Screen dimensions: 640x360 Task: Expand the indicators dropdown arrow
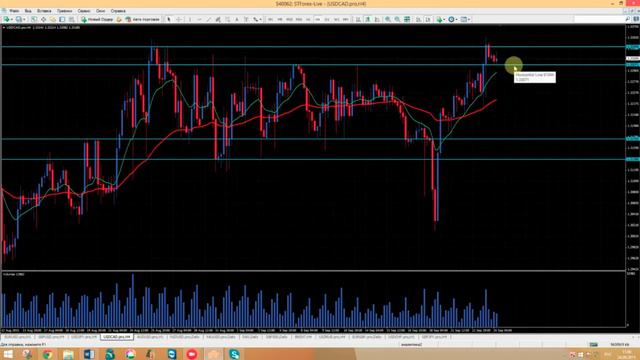444,19
